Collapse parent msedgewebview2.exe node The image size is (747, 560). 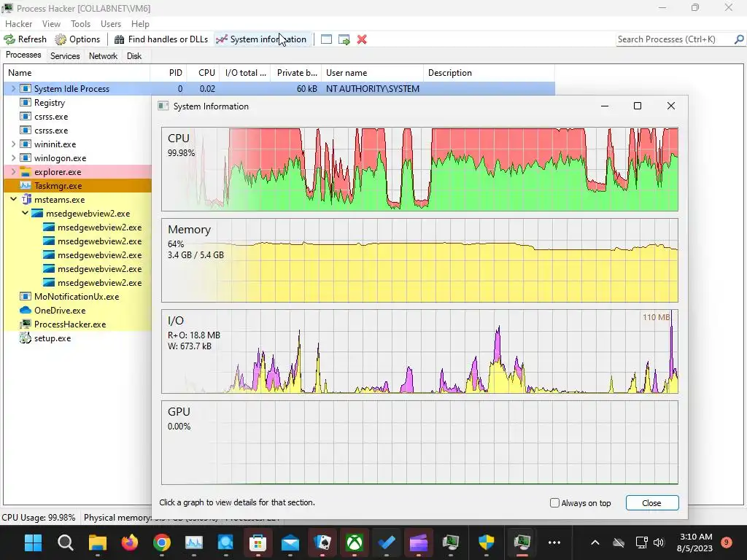(x=26, y=213)
